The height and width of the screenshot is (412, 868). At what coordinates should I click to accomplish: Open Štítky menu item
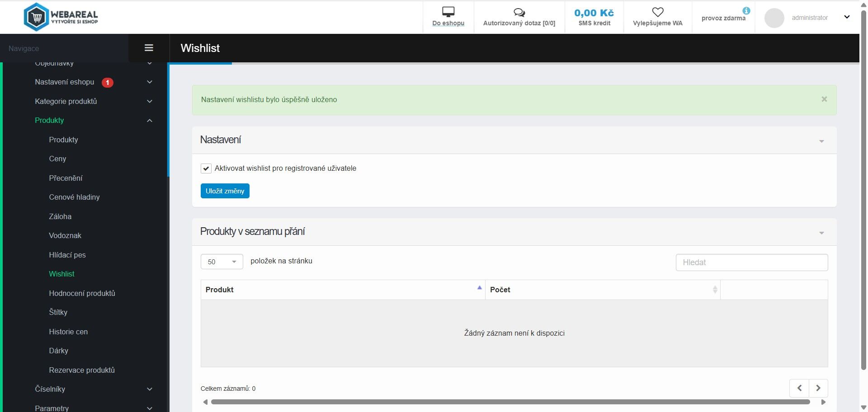[58, 312]
